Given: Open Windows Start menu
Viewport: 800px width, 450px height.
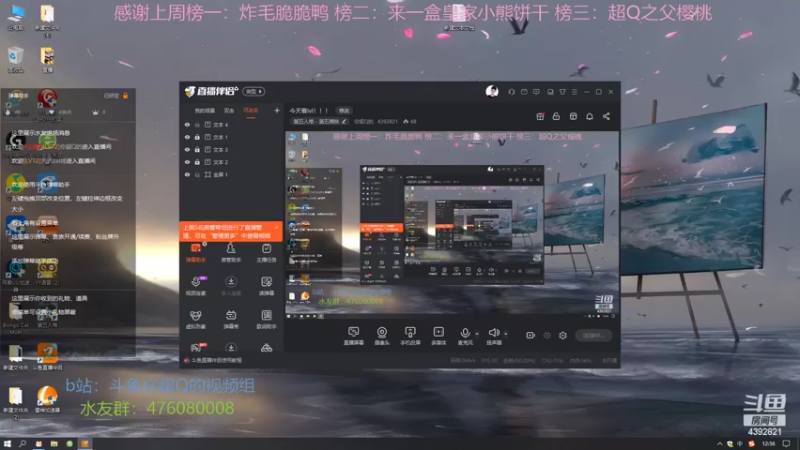Looking at the screenshot, I should [7, 444].
